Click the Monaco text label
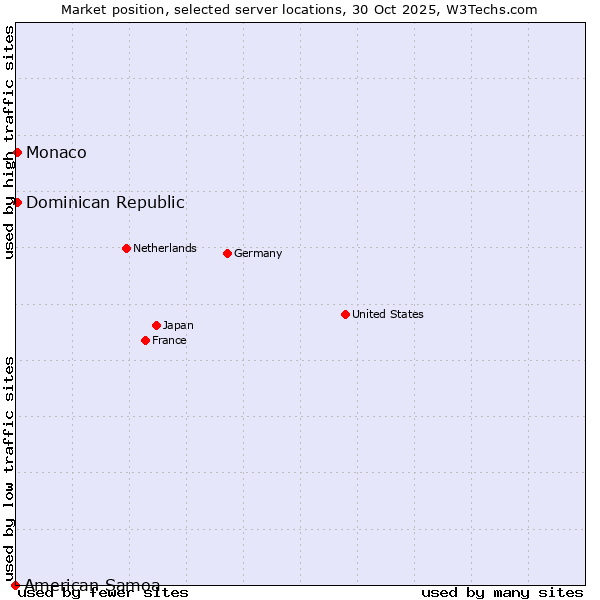This screenshot has height=600, width=600. [x=56, y=152]
